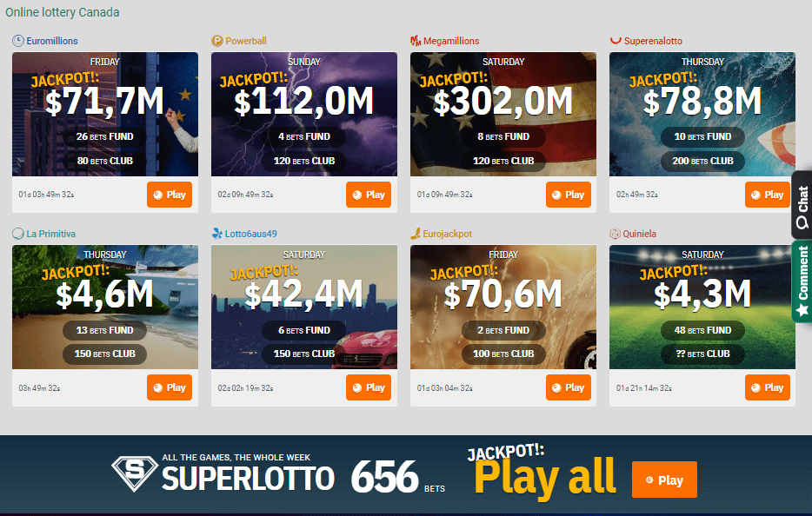Click the Lotto6aus49 clover icon
Screen dimensions: 812x516
[217, 234]
